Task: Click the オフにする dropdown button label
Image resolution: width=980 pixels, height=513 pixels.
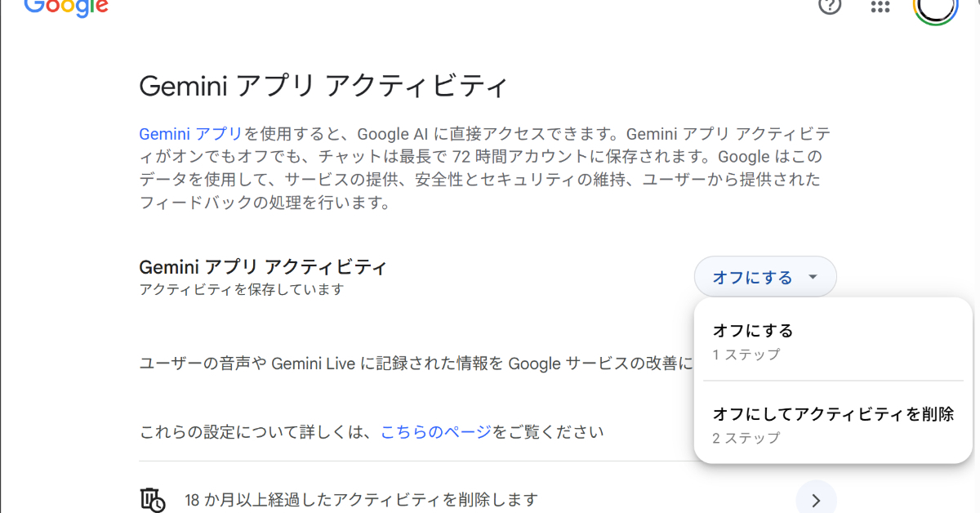Action: pyautogui.click(x=752, y=278)
